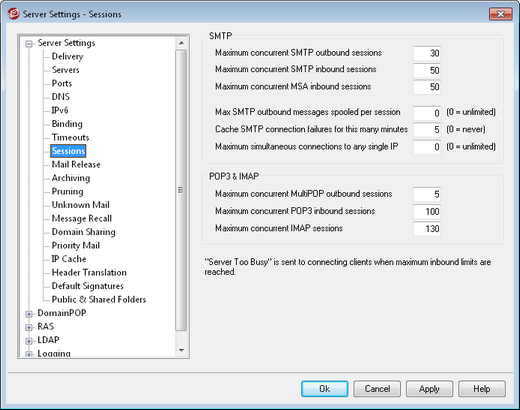Expand the DomainPOP tree node

[x=29, y=314]
